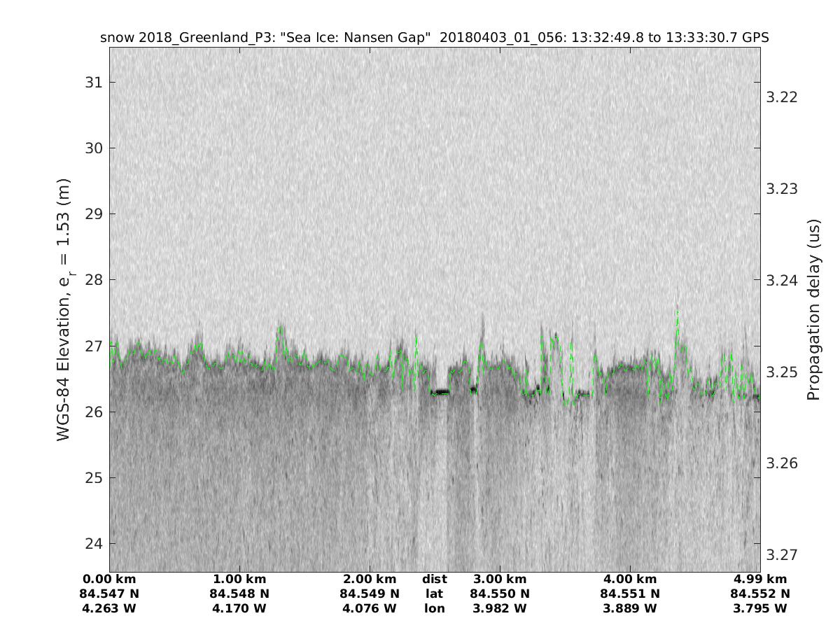Click the Propagation delay (us) axis label
This screenshot has width=840, height=630.
[813, 309]
